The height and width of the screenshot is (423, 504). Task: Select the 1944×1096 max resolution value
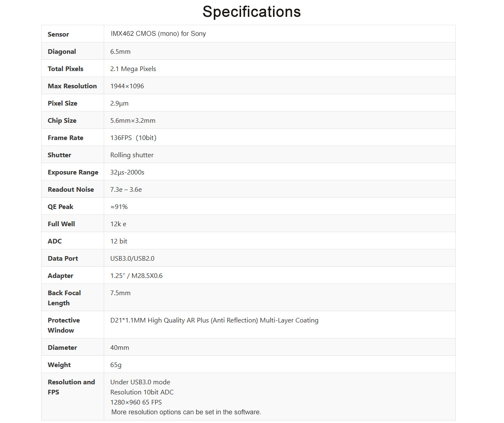coord(127,86)
